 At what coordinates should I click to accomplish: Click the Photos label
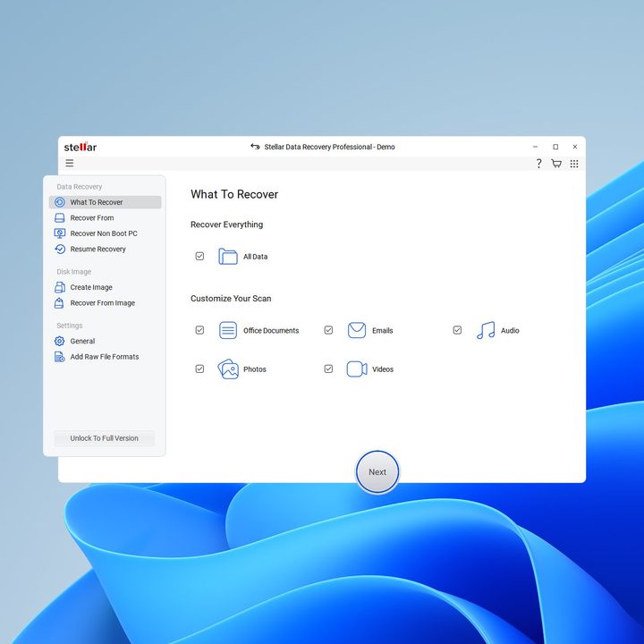[255, 369]
